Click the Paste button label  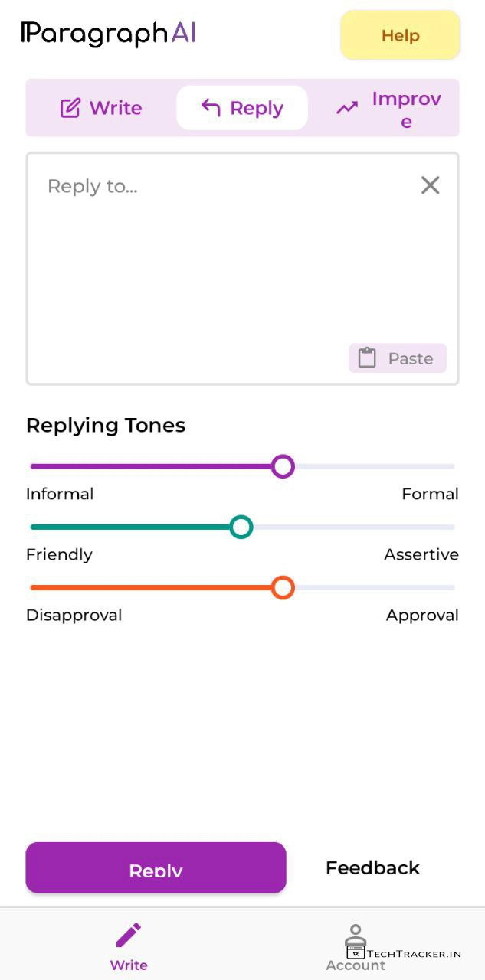pos(410,358)
